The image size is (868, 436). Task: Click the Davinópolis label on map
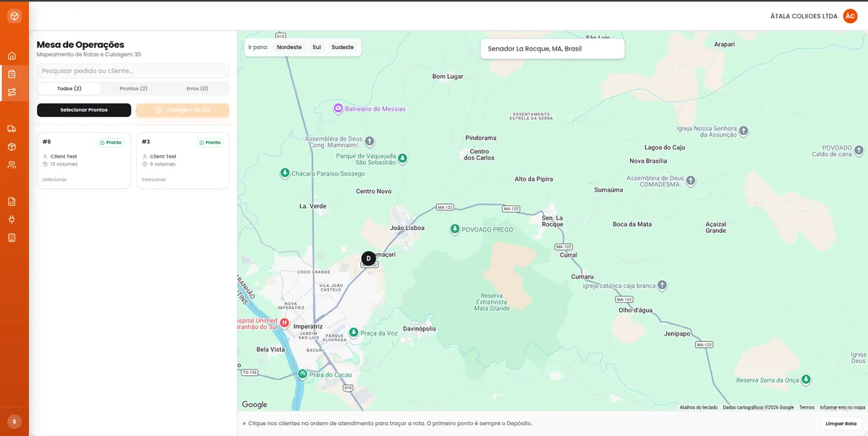420,328
